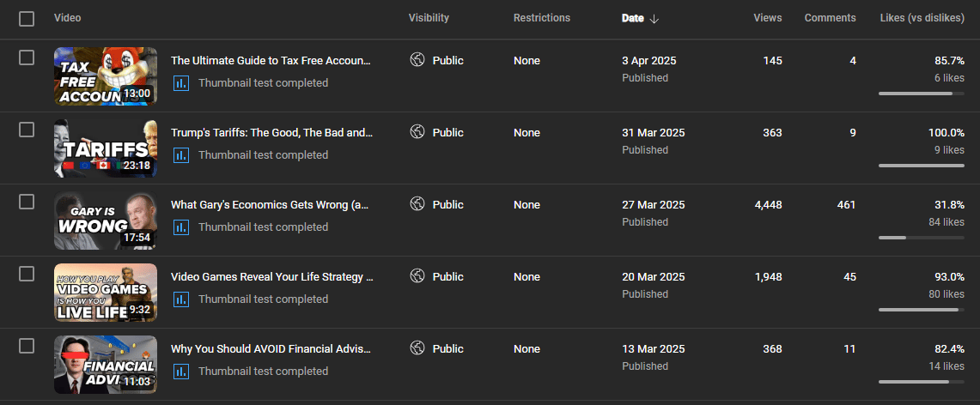Click the Public globe icon on Tax Free Accounts row

pos(417,60)
